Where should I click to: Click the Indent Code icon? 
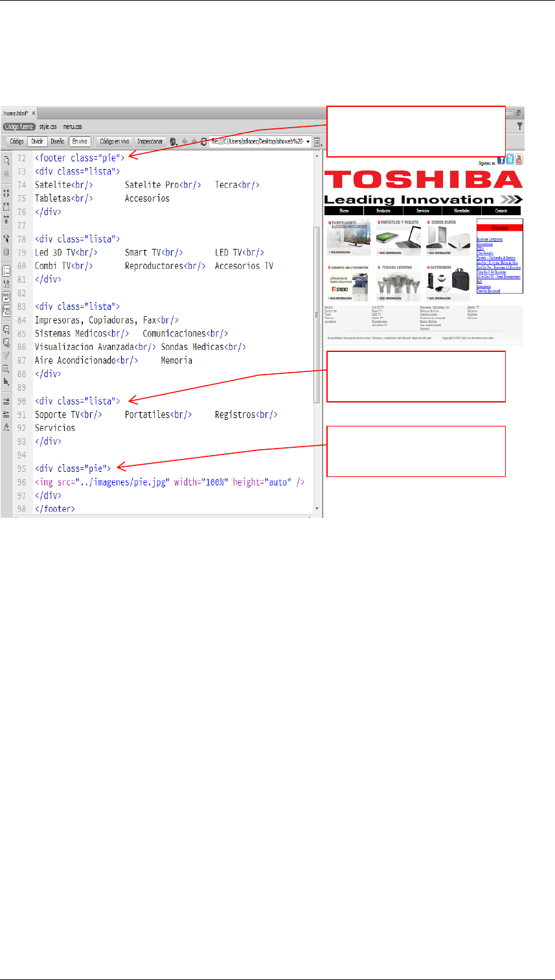pos(6,401)
